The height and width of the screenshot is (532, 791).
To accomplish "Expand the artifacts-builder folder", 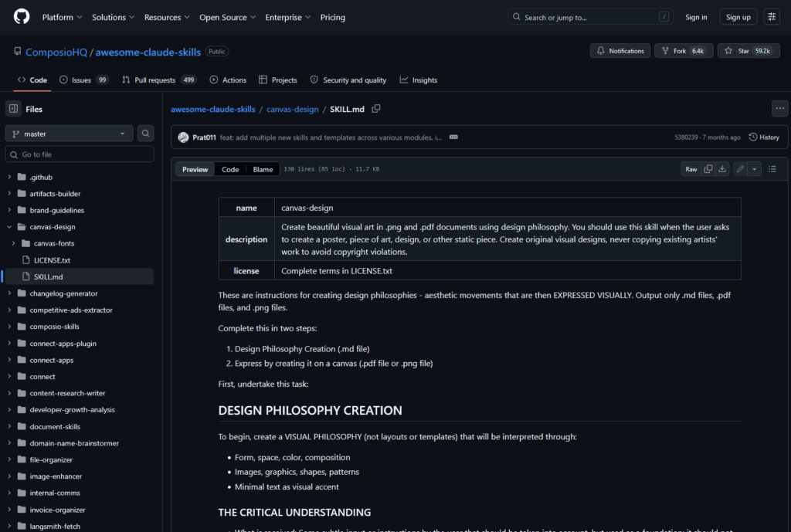I will pyautogui.click(x=9, y=194).
